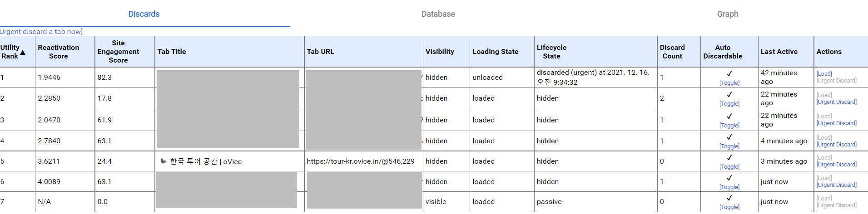The height and width of the screenshot is (214, 868).
Task: Urgent Discard the oVice tab row
Action: [836, 165]
